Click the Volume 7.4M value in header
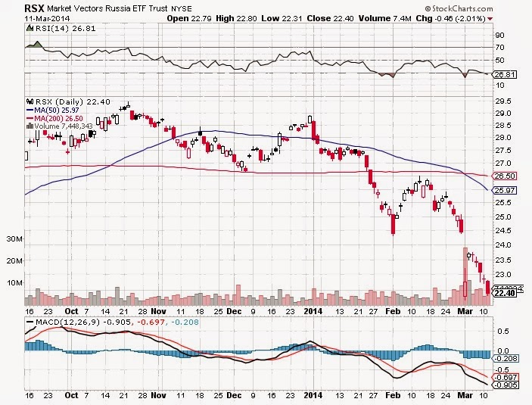Screen dimensions: 532x405 pos(384,18)
